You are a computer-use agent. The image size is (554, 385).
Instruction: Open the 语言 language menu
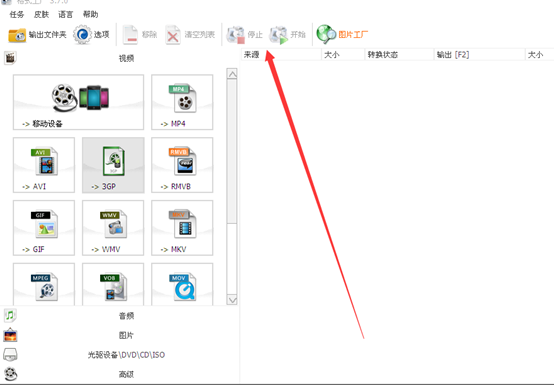66,14
